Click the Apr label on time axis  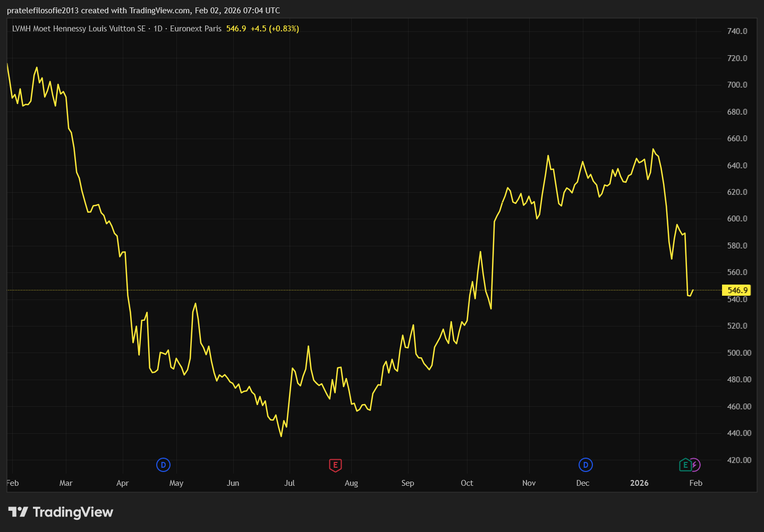123,483
